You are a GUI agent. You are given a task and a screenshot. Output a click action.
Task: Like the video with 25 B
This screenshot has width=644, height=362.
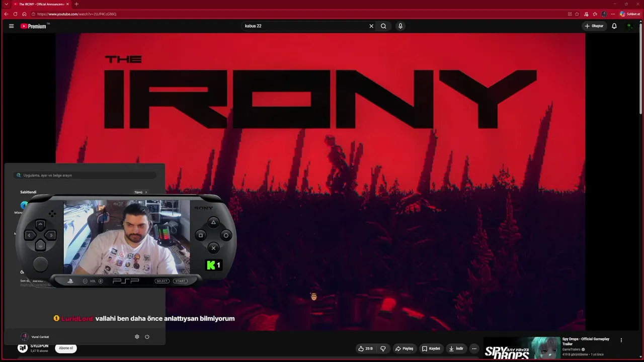click(x=365, y=348)
